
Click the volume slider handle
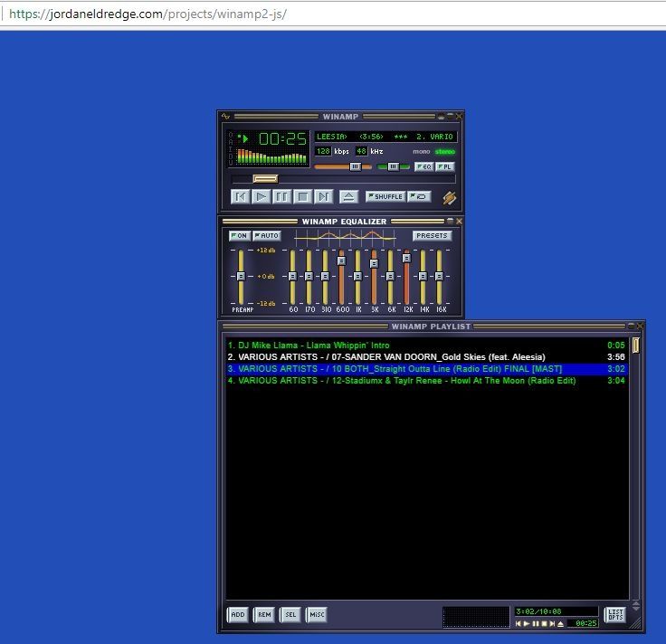356,166
